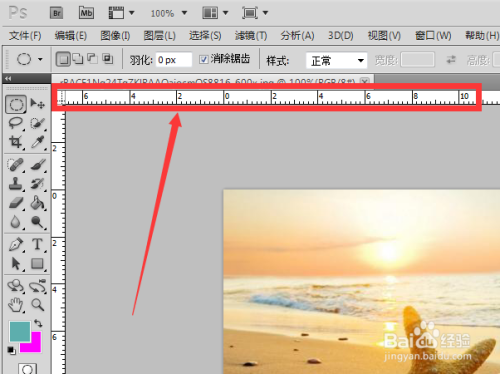Swap foreground and background colors
Image resolution: width=500 pixels, height=374 pixels.
[38, 323]
